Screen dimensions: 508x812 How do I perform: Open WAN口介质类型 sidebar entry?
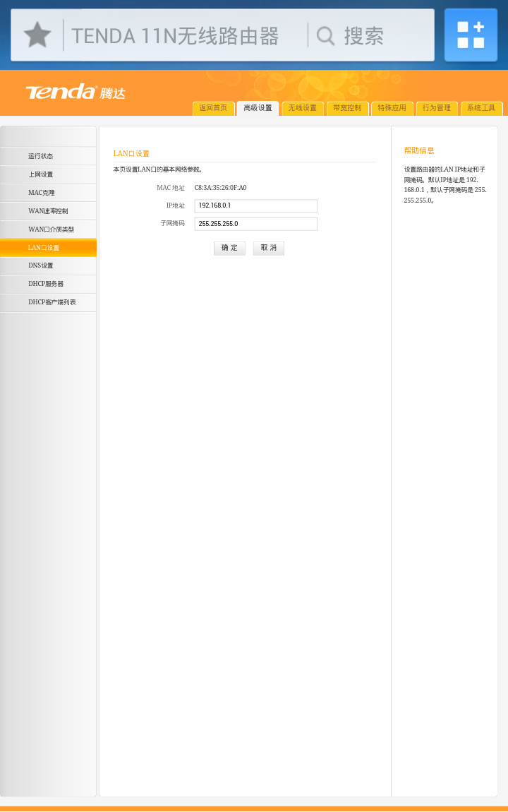pyautogui.click(x=48, y=229)
